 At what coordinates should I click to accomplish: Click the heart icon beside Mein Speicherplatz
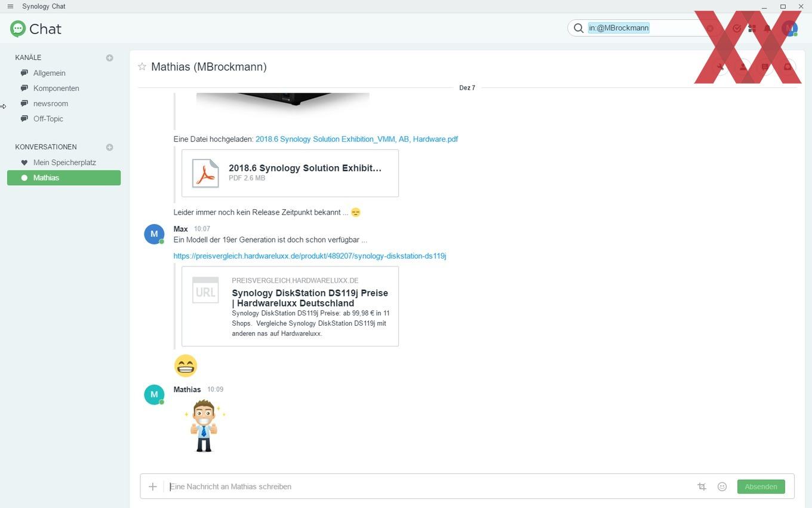24,163
